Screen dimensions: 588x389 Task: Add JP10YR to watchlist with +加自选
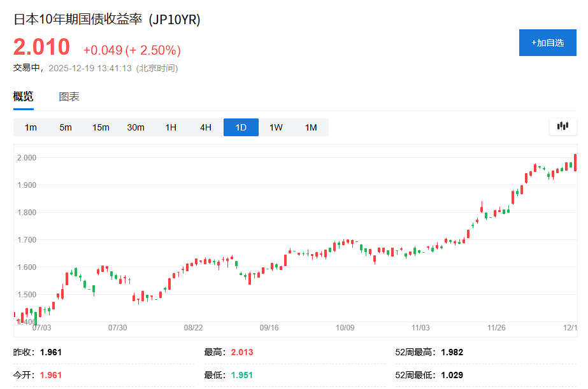(547, 43)
